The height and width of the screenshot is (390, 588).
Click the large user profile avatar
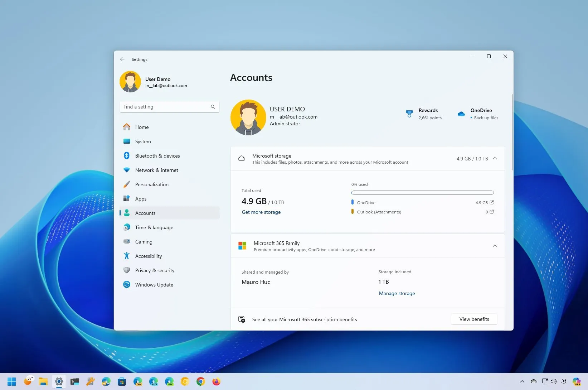click(248, 117)
